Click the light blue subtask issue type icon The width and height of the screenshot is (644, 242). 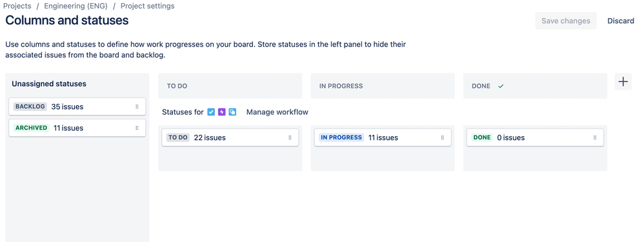tap(232, 112)
